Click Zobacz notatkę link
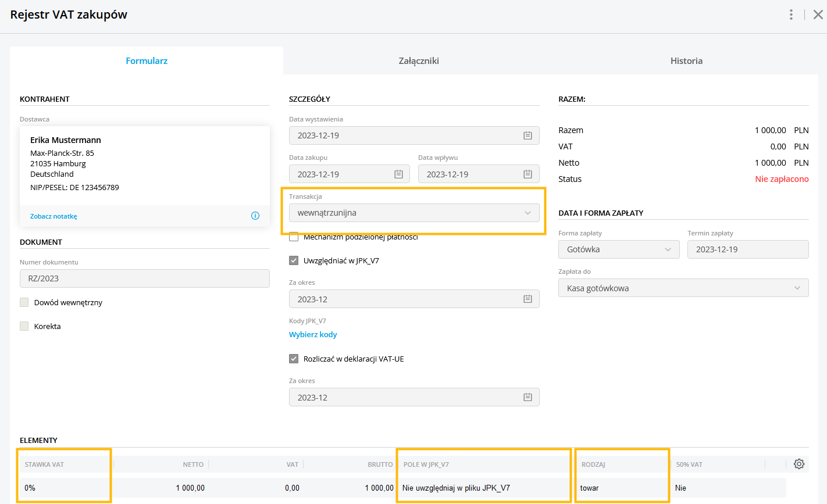 54,216
